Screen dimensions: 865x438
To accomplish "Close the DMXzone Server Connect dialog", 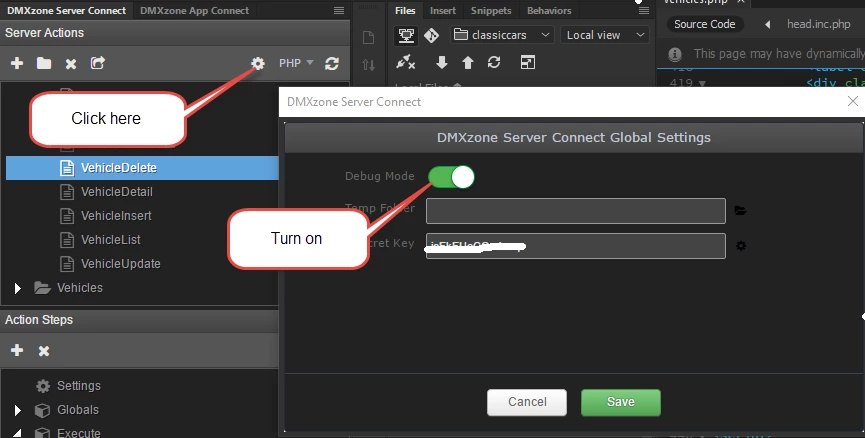I will pos(853,102).
